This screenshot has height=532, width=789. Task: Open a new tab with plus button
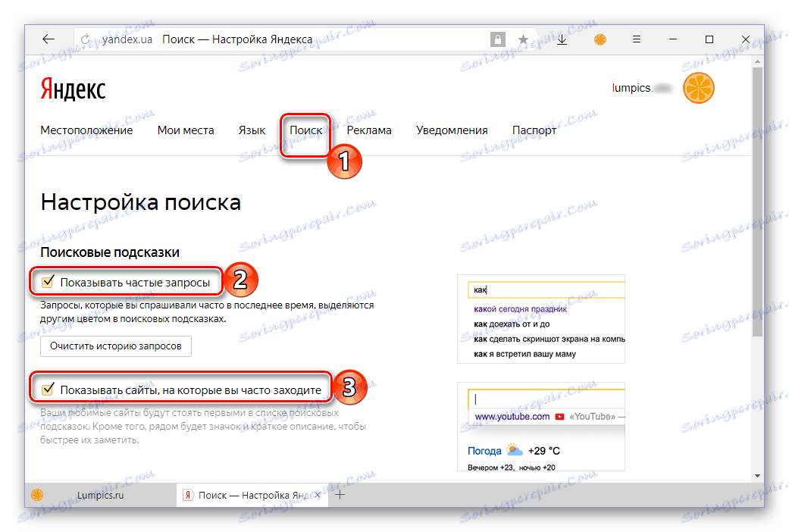click(340, 496)
